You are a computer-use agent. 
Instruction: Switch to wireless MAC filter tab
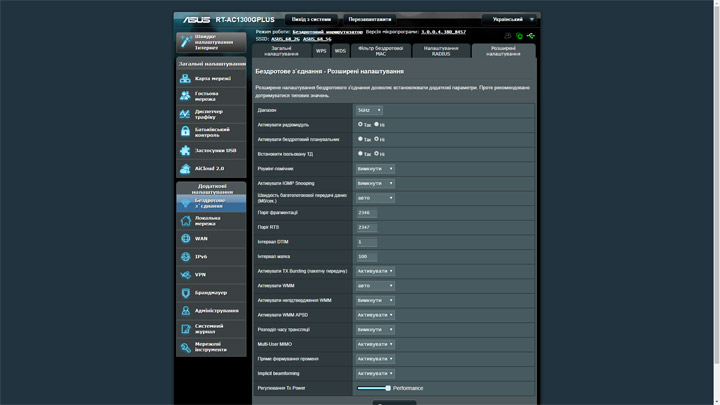click(381, 51)
